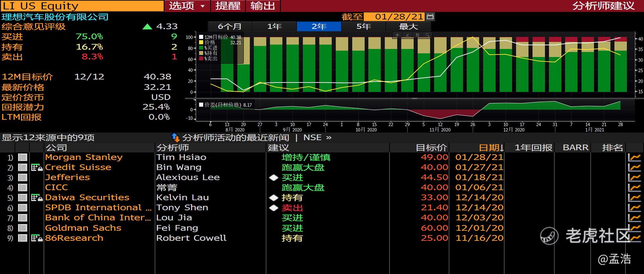
Task: Open Jefferies company link
Action: point(67,177)
